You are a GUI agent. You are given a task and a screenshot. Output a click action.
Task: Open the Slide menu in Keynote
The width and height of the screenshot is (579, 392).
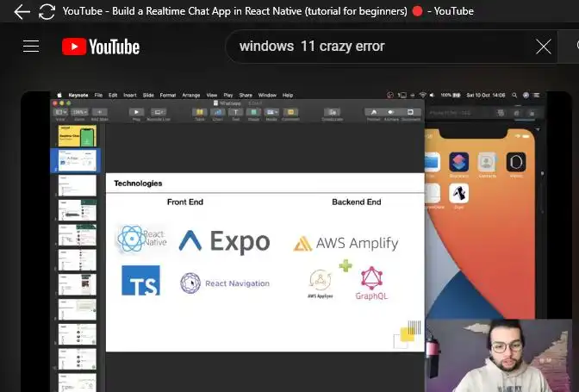[148, 96]
